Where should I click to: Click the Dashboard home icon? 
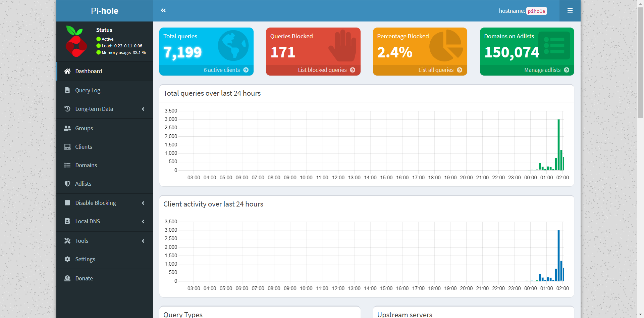coord(67,71)
